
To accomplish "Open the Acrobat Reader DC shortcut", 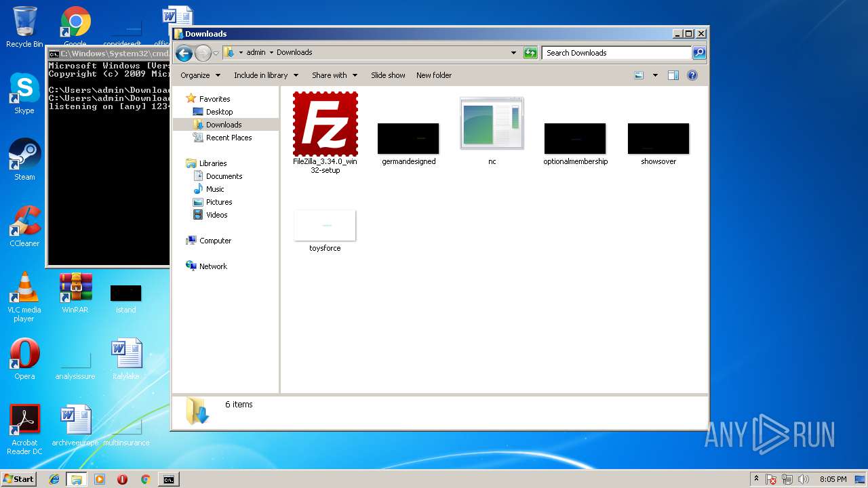I will point(24,430).
